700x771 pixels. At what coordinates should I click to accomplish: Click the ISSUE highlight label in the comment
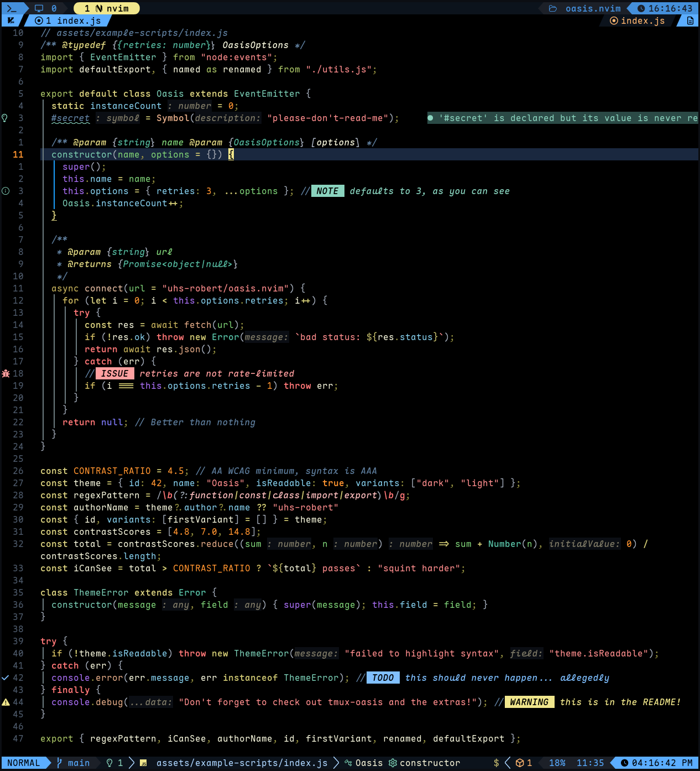click(x=114, y=373)
